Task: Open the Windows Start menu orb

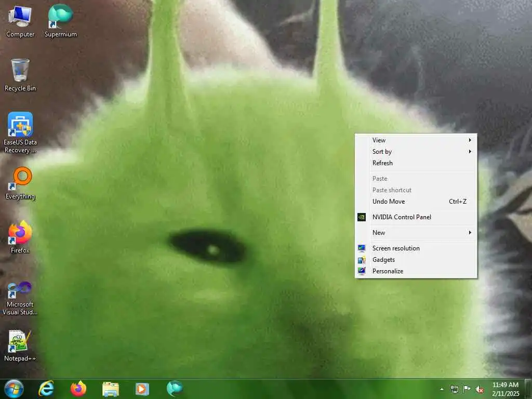Action: pos(14,389)
